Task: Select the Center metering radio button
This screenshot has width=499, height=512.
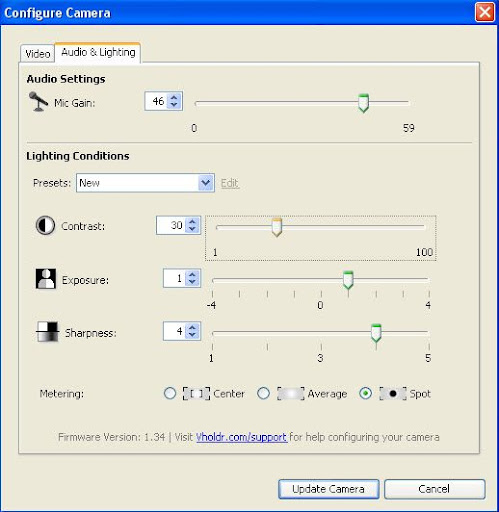Action: tap(170, 394)
